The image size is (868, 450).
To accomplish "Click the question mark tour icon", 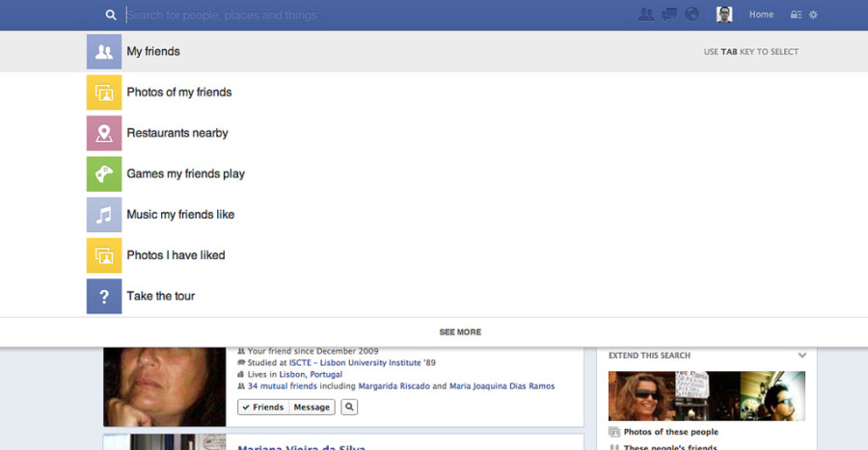I will pyautogui.click(x=104, y=296).
